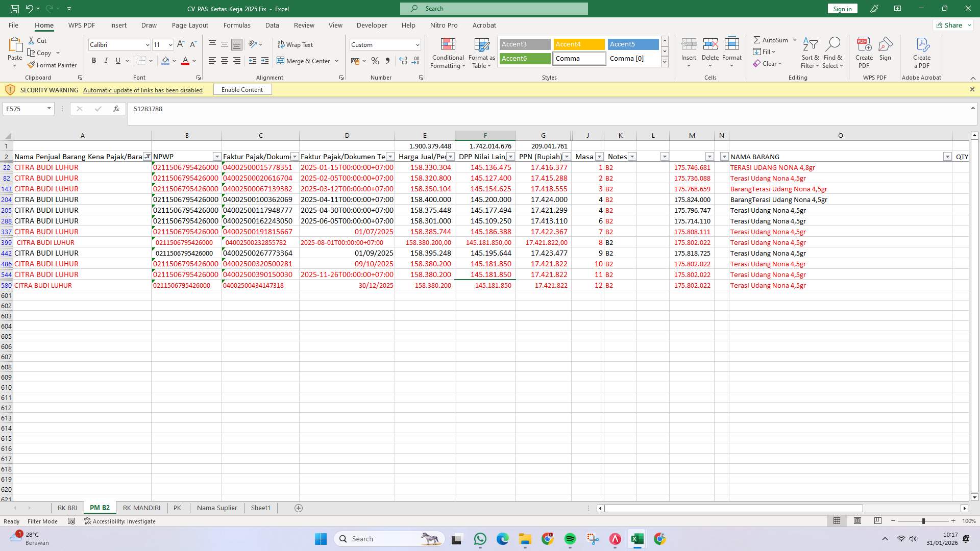Click the zoom level percentage control
Viewport: 980px width, 551px height.
click(x=969, y=521)
